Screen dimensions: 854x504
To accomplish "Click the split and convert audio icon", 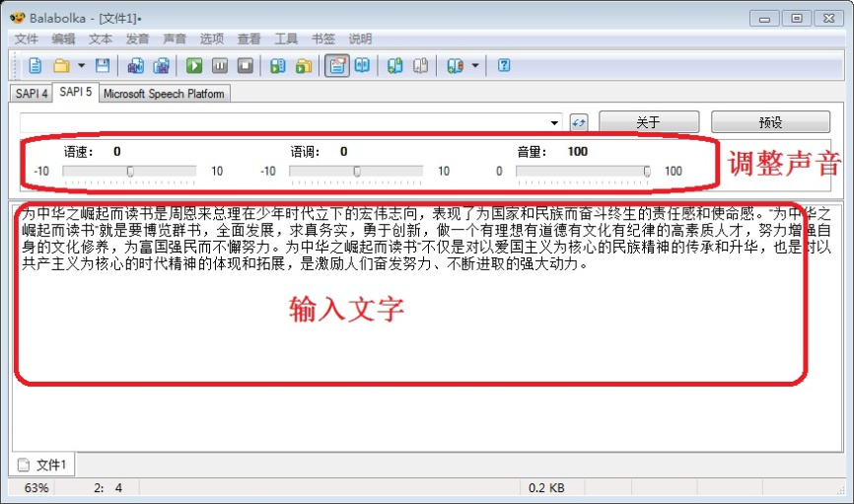I will 161,66.
